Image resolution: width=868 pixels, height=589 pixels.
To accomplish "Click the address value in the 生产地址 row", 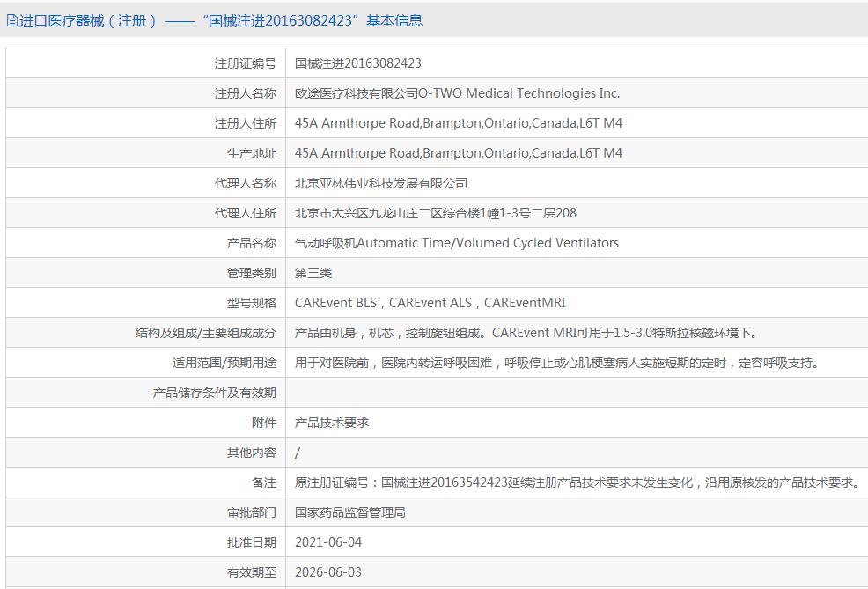I will click(458, 153).
